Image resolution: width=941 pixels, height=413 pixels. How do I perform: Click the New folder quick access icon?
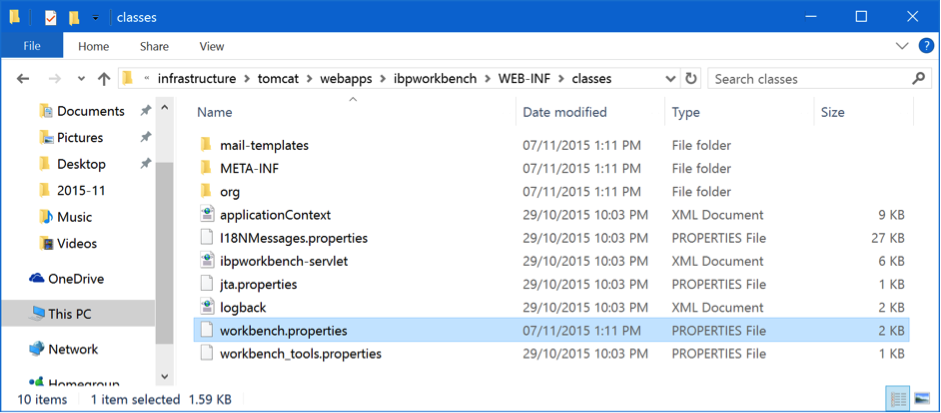point(74,17)
